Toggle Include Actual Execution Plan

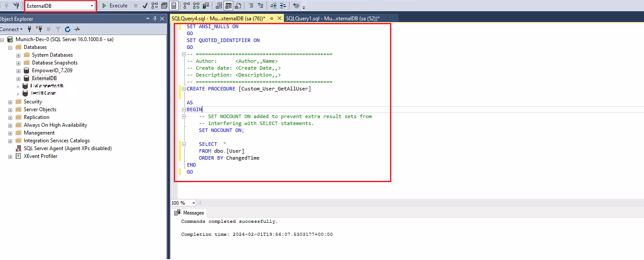[x=187, y=6]
